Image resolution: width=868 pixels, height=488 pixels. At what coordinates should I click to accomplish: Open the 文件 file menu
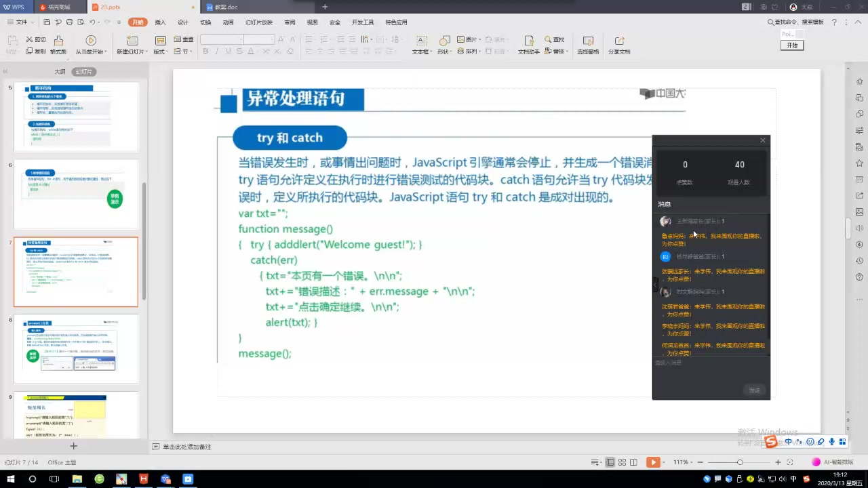coord(20,22)
